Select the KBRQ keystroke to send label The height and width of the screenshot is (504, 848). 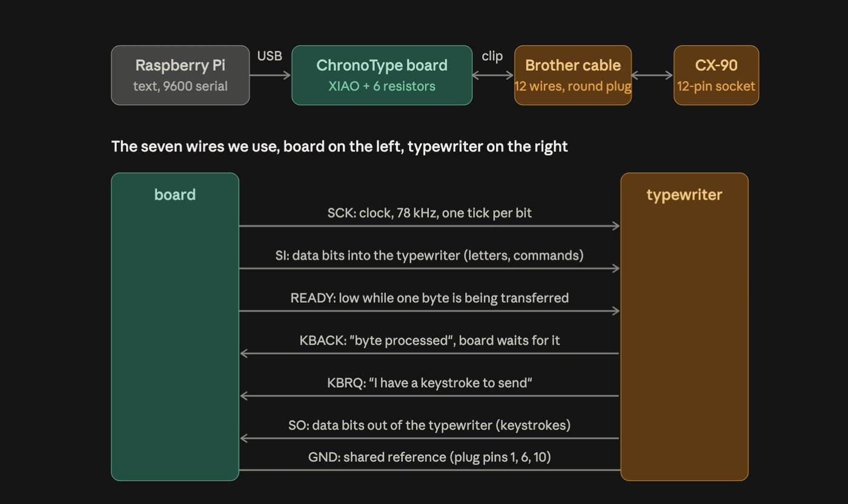tap(429, 383)
